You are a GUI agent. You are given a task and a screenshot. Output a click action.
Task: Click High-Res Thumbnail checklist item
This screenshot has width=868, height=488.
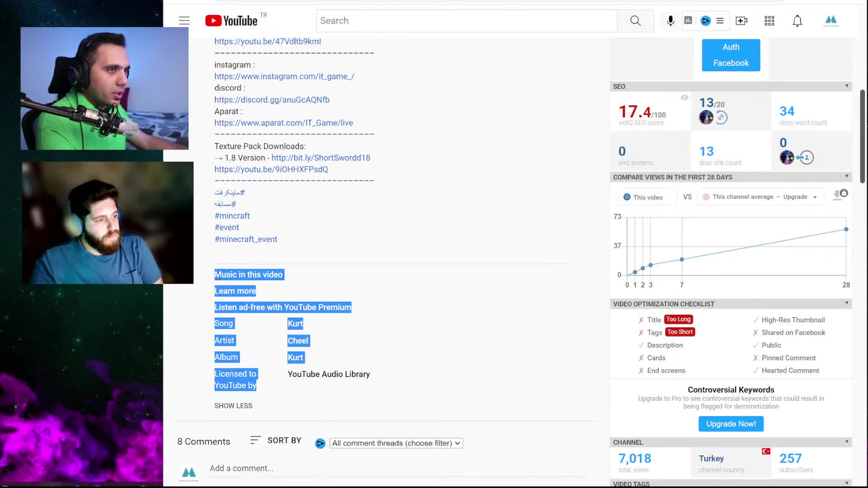793,320
